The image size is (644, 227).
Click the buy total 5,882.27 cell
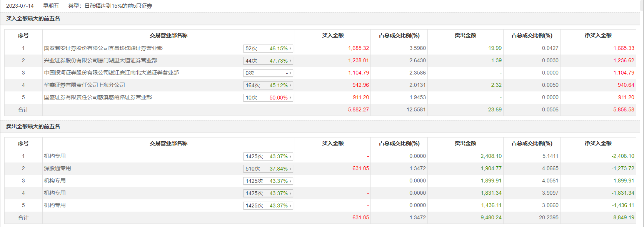[x=358, y=109]
